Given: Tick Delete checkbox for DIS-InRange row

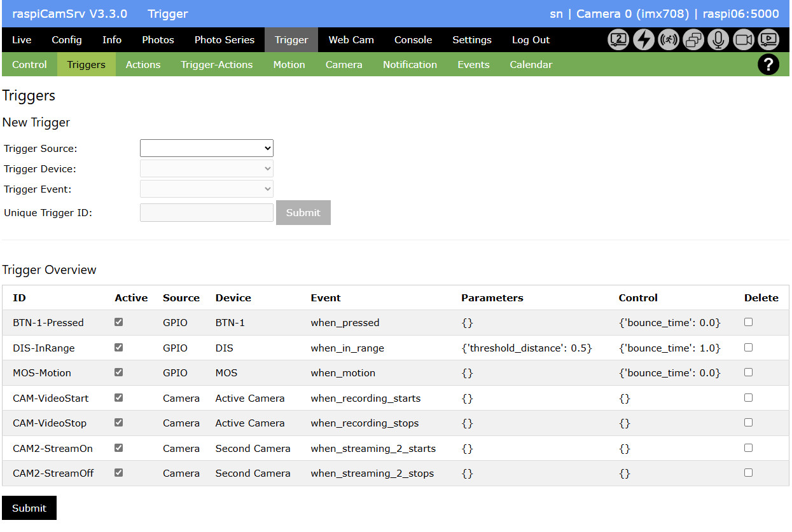Looking at the screenshot, I should pos(748,348).
